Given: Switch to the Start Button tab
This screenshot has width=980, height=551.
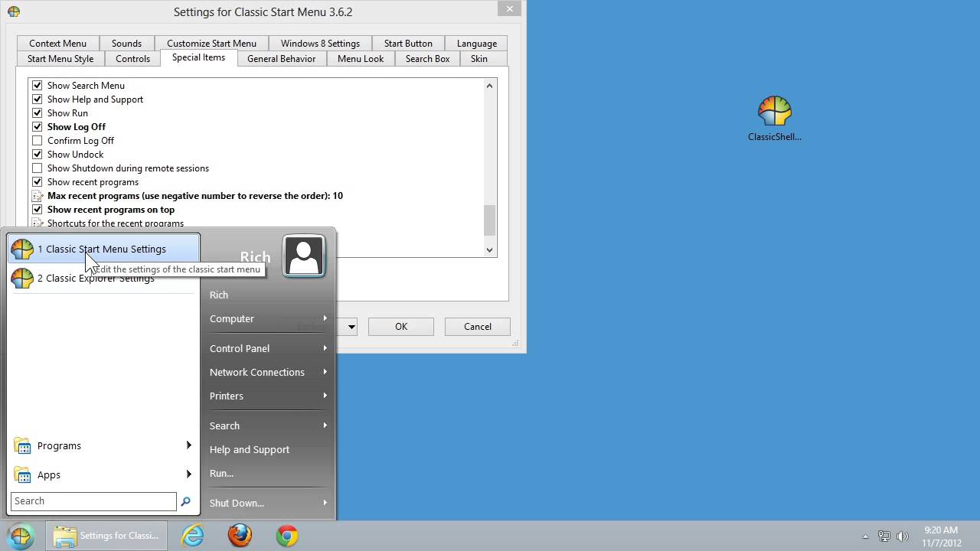Looking at the screenshot, I should click(x=408, y=43).
